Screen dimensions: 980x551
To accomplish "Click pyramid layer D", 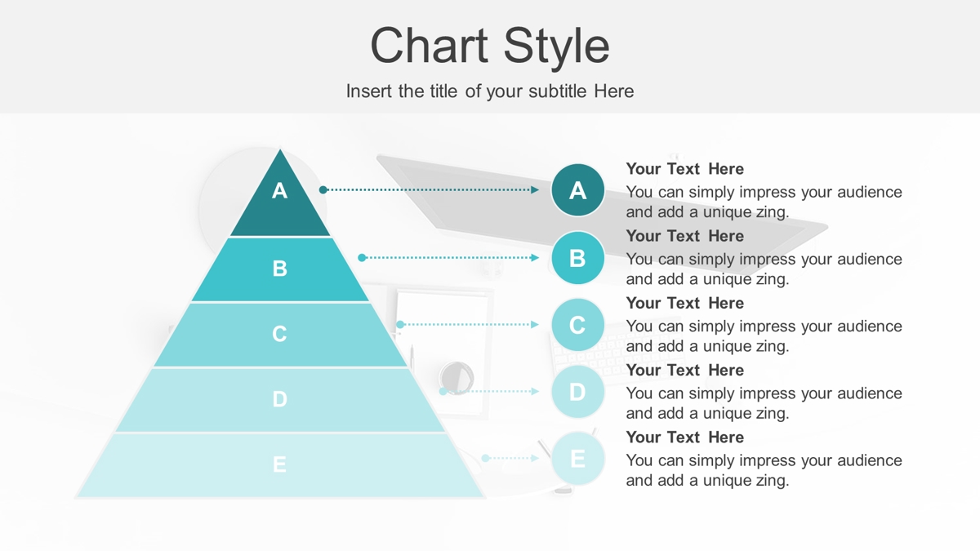I will coord(280,400).
